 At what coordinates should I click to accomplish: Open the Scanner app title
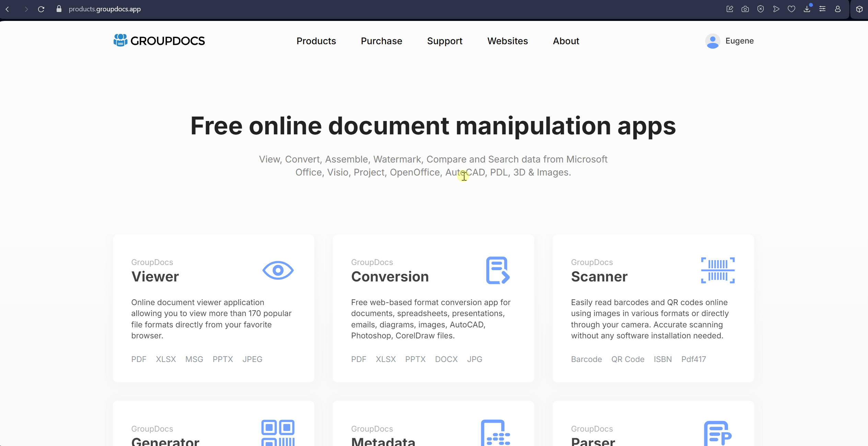click(x=599, y=277)
